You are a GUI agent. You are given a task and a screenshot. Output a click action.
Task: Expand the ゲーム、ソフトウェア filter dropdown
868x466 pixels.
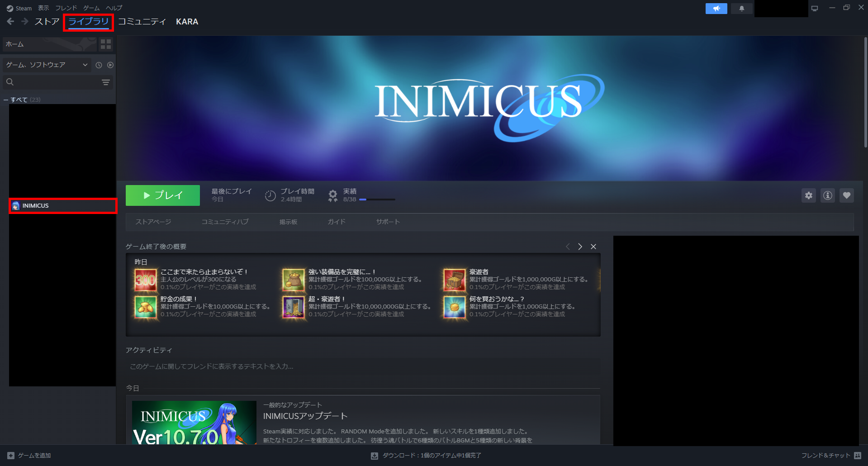click(47, 65)
